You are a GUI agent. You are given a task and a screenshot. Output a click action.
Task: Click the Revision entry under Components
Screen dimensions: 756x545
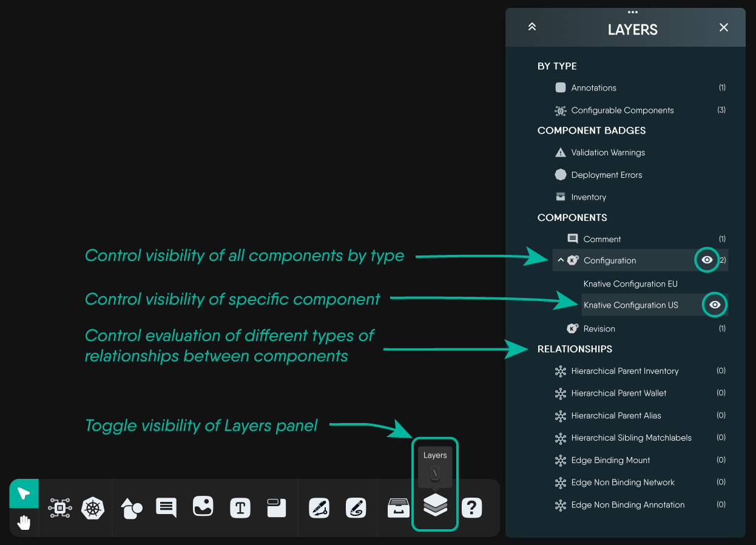(598, 328)
